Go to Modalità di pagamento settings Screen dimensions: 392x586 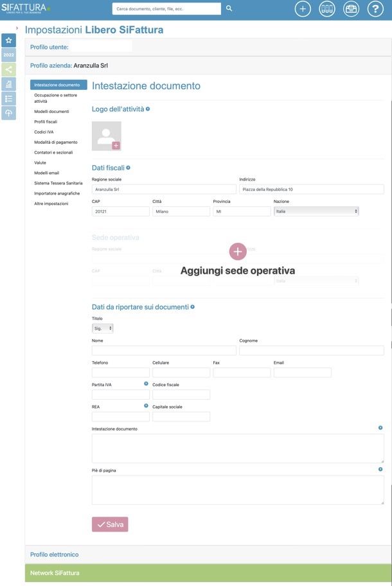pos(56,143)
